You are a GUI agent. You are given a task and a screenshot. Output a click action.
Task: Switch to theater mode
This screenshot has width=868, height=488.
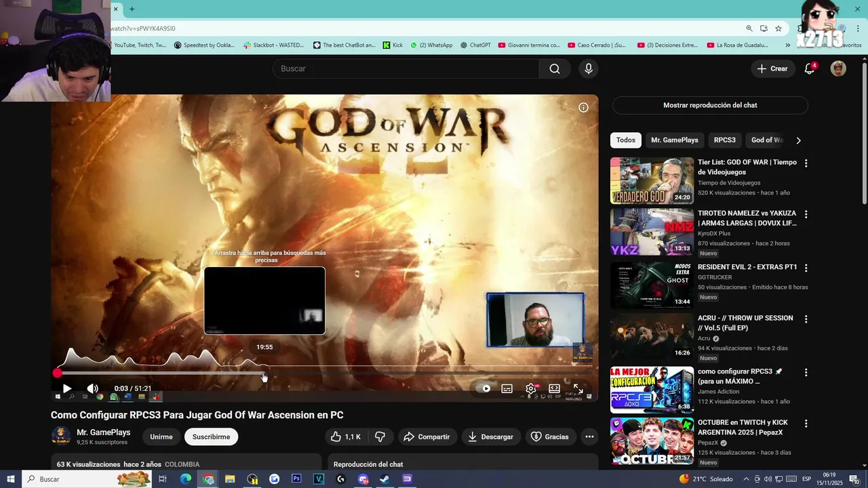[x=554, y=388]
